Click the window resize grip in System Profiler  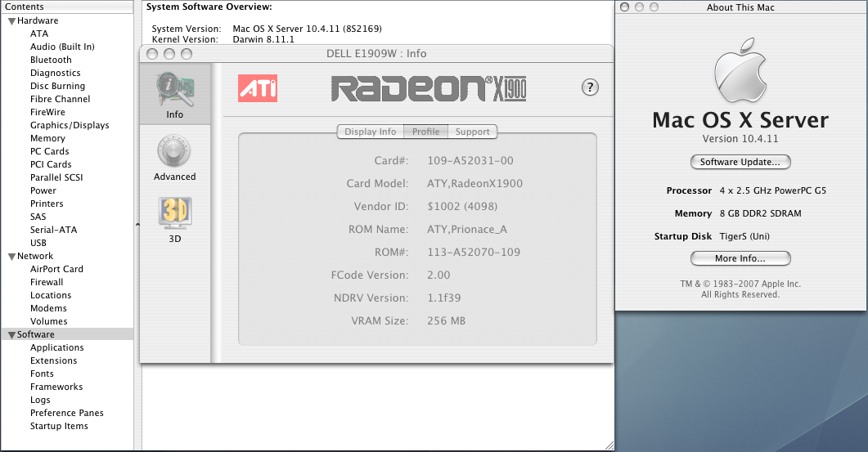coord(609,445)
